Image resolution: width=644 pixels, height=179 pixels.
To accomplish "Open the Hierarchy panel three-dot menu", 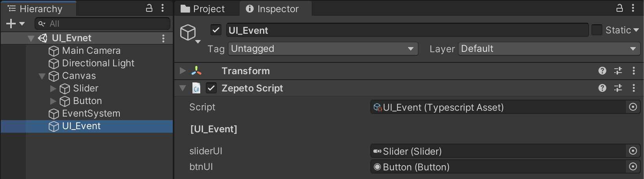I will tap(163, 8).
